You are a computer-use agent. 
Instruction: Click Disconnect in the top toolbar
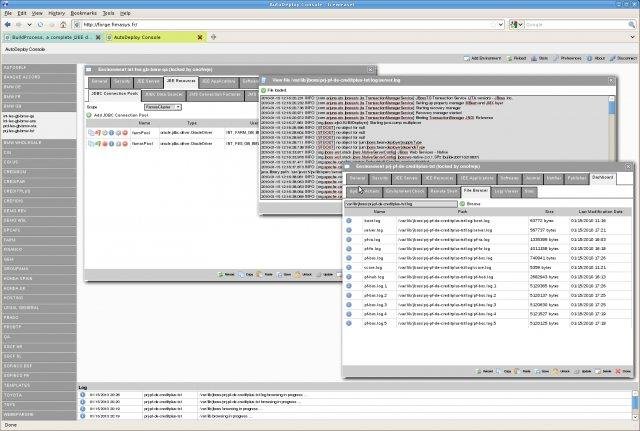(623, 58)
